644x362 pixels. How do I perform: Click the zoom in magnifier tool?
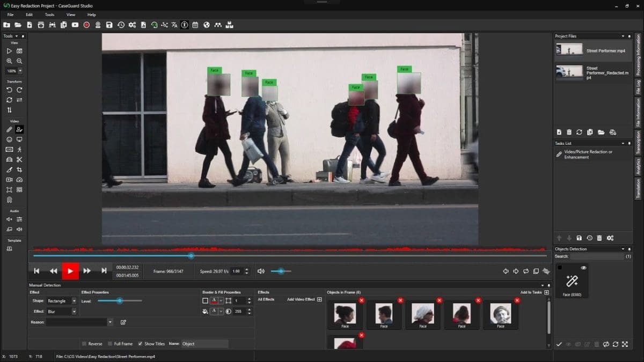9,61
